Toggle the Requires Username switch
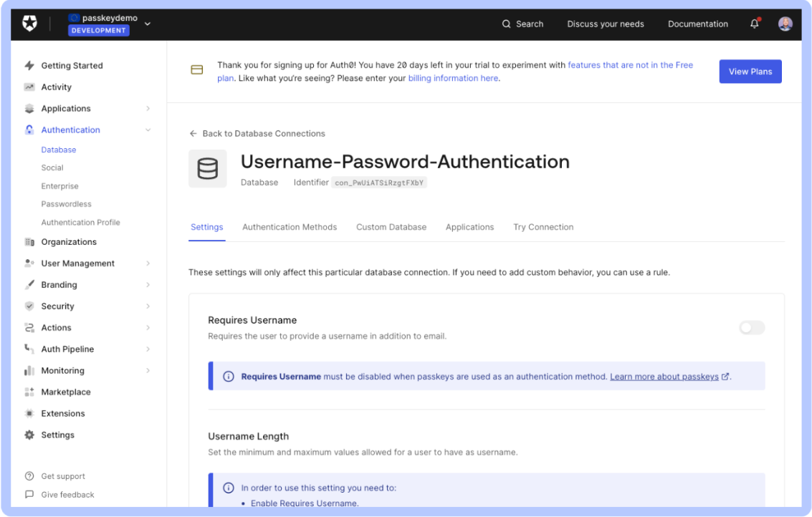Image resolution: width=812 pixels, height=517 pixels. (751, 327)
